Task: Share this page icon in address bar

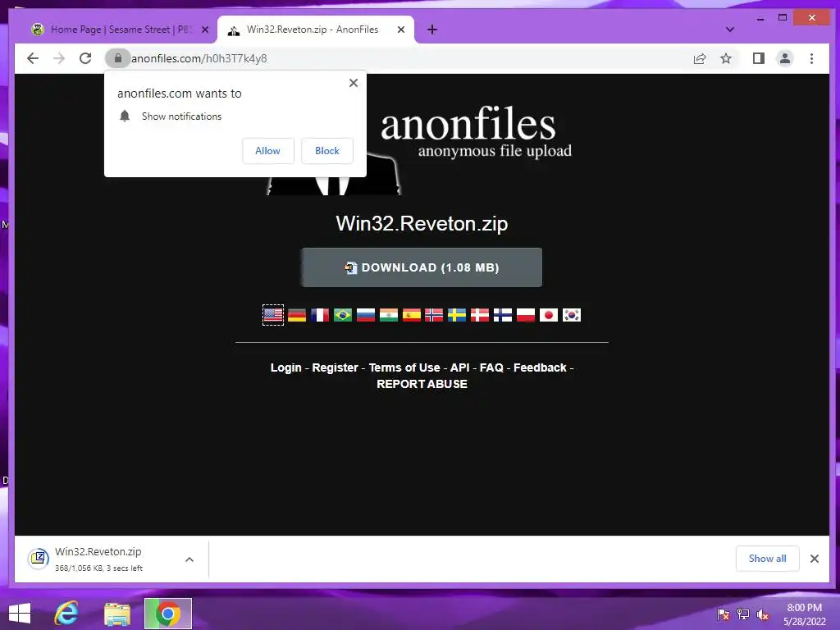Action: click(700, 58)
